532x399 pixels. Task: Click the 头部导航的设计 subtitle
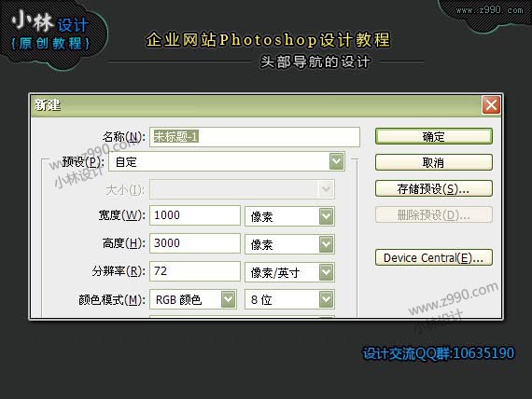point(315,62)
